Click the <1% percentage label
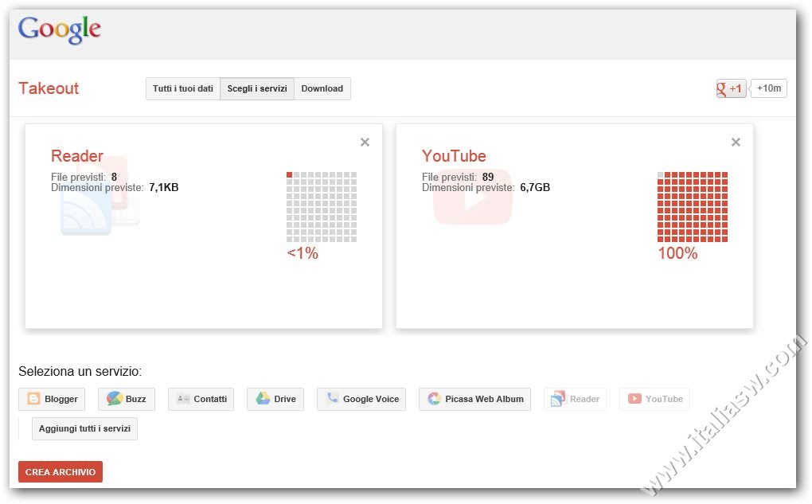812x504 pixels. pos(303,253)
